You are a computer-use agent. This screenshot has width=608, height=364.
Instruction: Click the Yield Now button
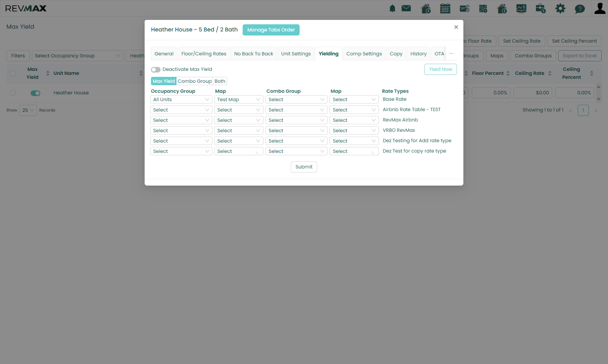click(441, 69)
